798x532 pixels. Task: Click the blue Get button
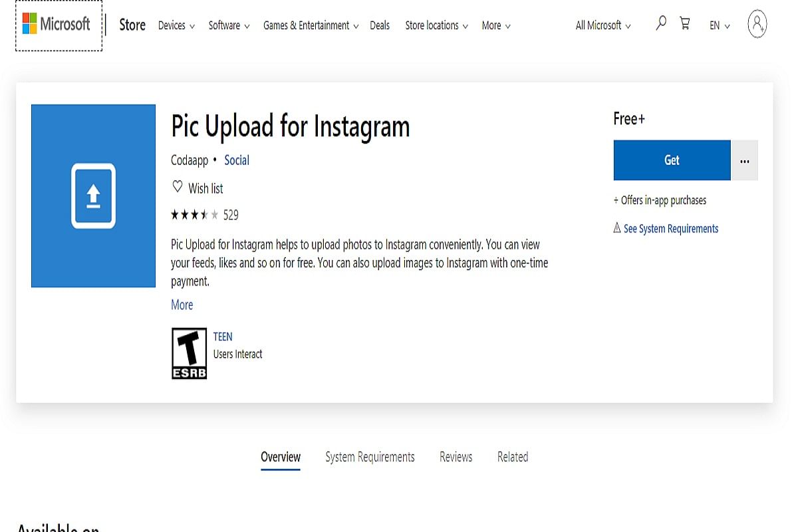(x=672, y=160)
